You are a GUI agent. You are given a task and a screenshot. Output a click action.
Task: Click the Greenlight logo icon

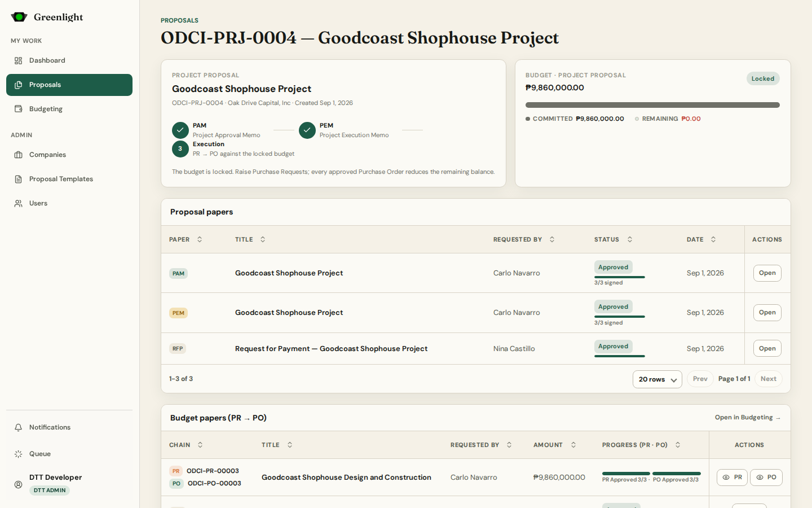(19, 17)
